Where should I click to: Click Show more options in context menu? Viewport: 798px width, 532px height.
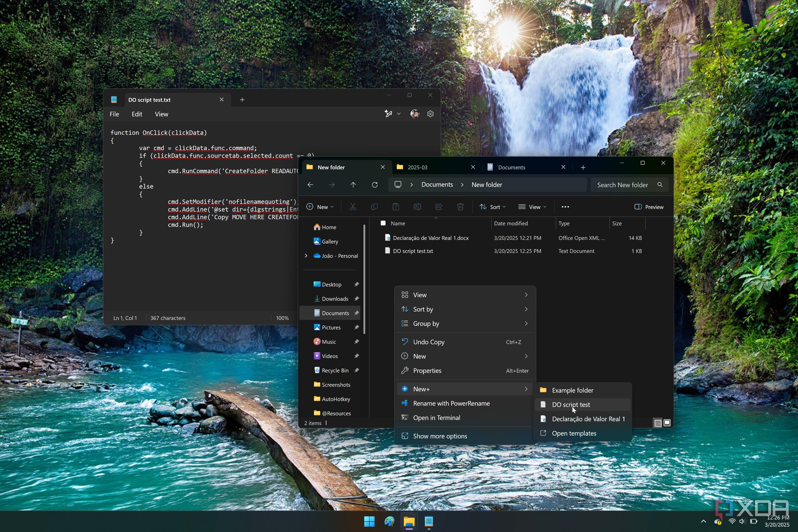(x=465, y=436)
